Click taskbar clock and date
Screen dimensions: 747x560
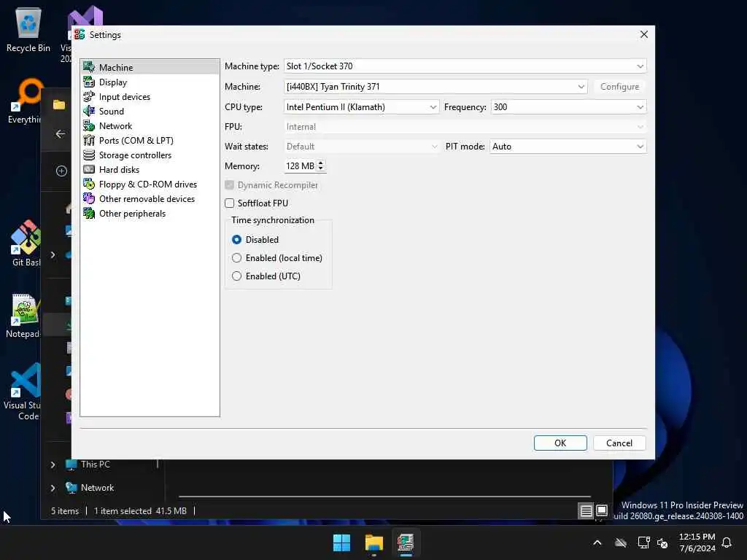point(697,542)
